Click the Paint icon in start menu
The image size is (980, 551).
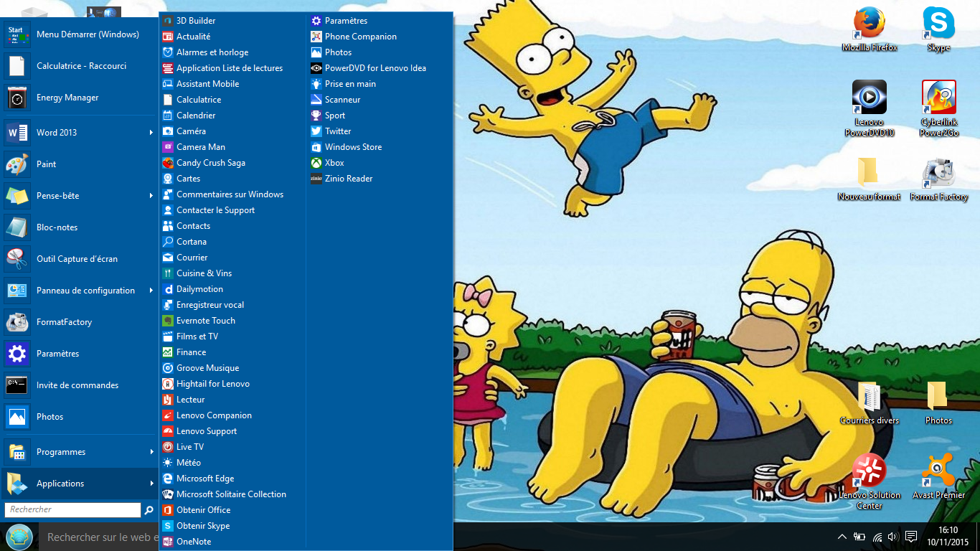click(17, 164)
